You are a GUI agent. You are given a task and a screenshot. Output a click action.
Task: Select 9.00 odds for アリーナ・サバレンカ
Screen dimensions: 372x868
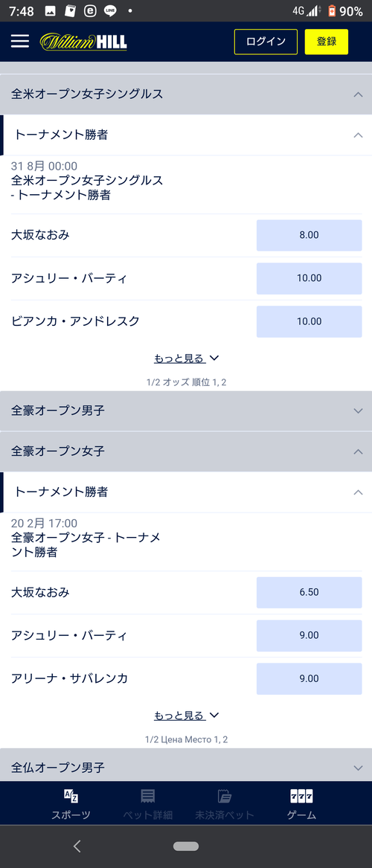(309, 678)
